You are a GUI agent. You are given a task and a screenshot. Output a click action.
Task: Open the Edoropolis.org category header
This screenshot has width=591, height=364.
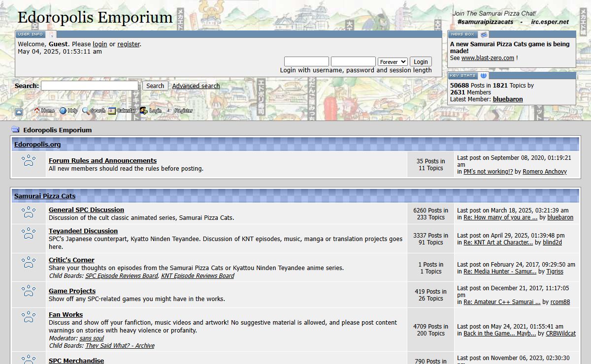[37, 144]
